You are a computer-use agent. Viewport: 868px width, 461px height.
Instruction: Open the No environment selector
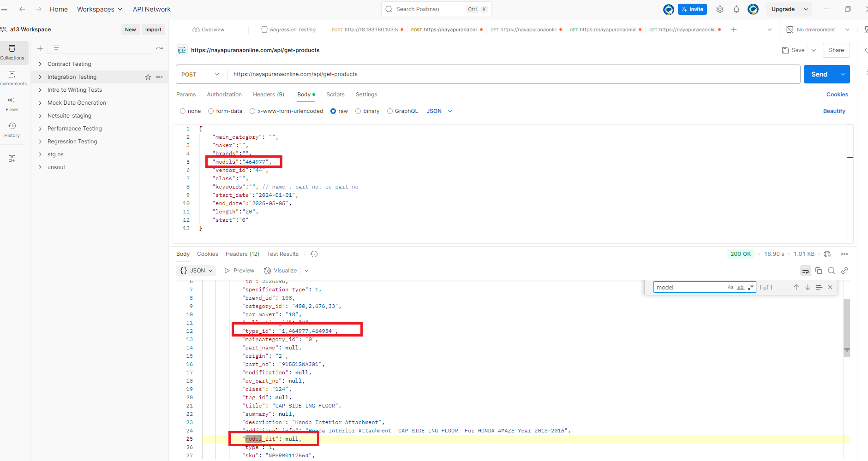(x=818, y=30)
